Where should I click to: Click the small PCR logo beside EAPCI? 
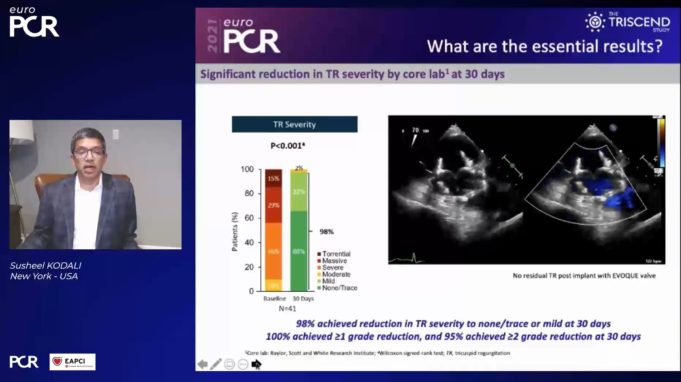tap(24, 362)
